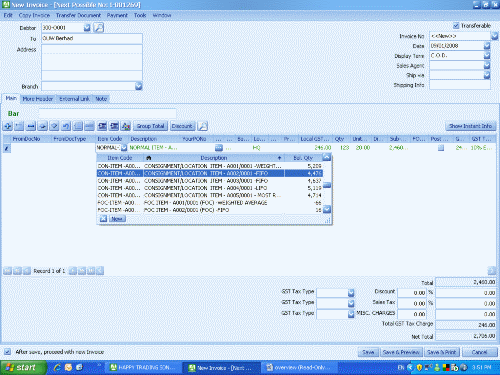Expand the Branch dropdown
Image resolution: width=500 pixels, height=375 pixels.
139,86
